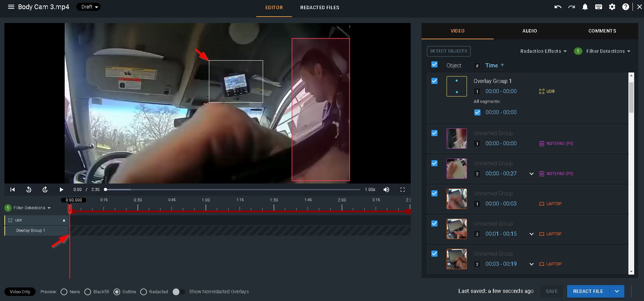Select the Blackfill preview radio button
The width and height of the screenshot is (644, 301).
coord(88,292)
